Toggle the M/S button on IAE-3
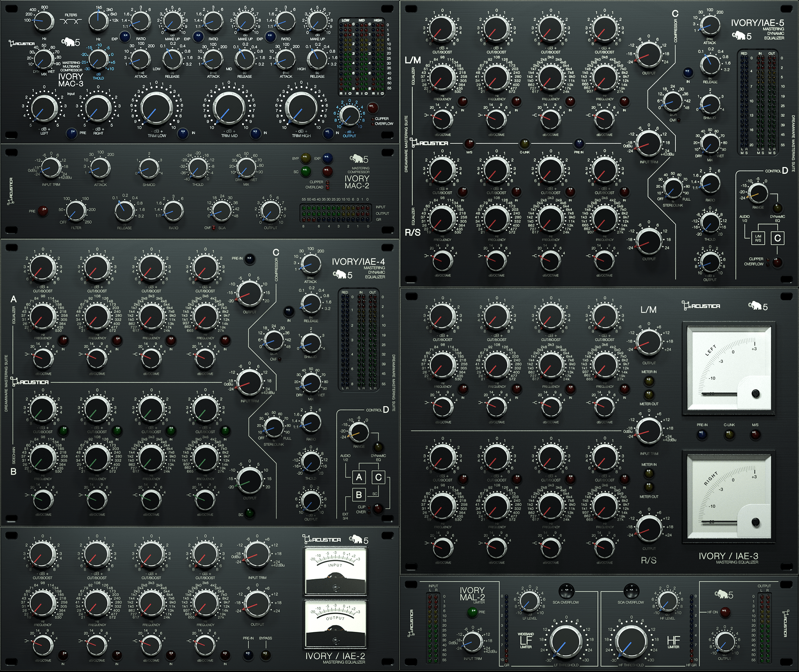The height and width of the screenshot is (672, 799). [755, 434]
